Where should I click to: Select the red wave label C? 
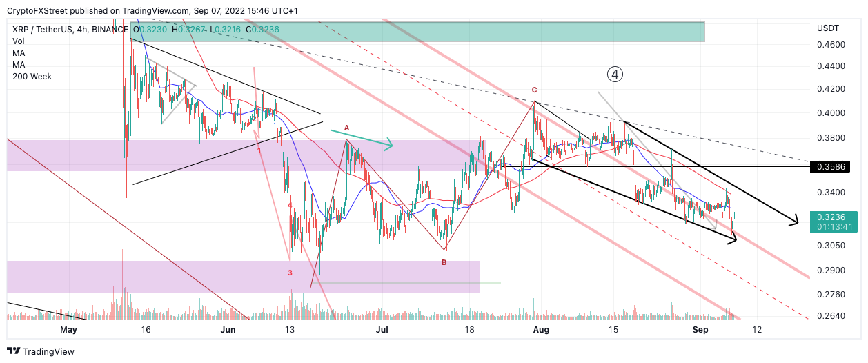point(533,90)
